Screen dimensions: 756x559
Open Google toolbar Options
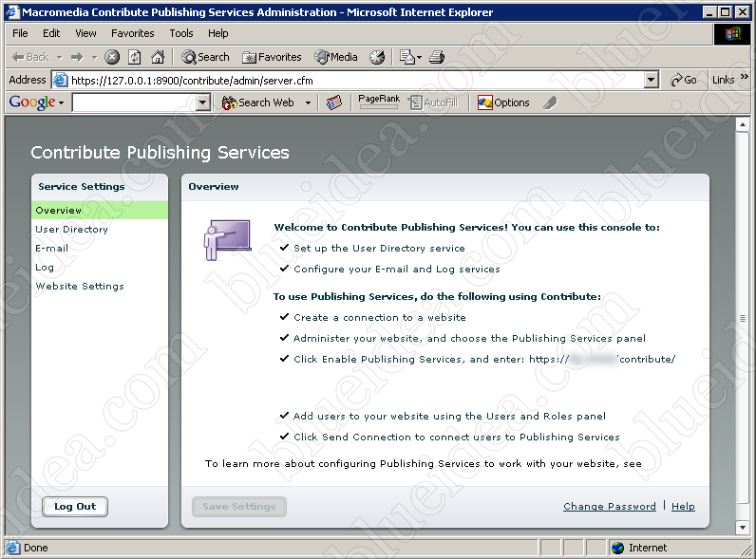tap(503, 102)
